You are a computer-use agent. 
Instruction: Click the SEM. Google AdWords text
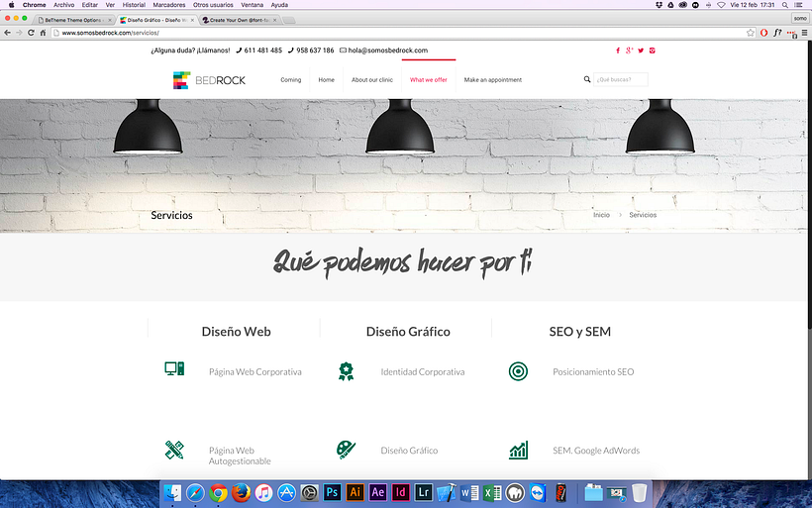pyautogui.click(x=596, y=451)
